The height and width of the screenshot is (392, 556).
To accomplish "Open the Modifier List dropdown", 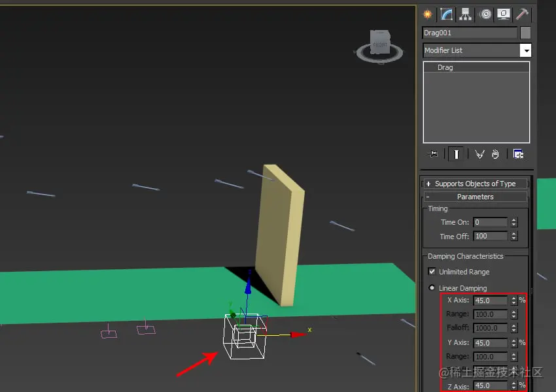I will [526, 51].
